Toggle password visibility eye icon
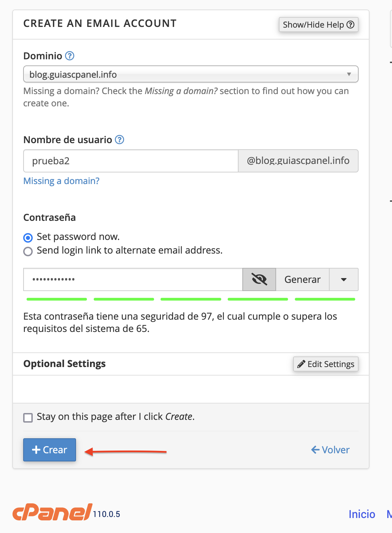 tap(259, 279)
